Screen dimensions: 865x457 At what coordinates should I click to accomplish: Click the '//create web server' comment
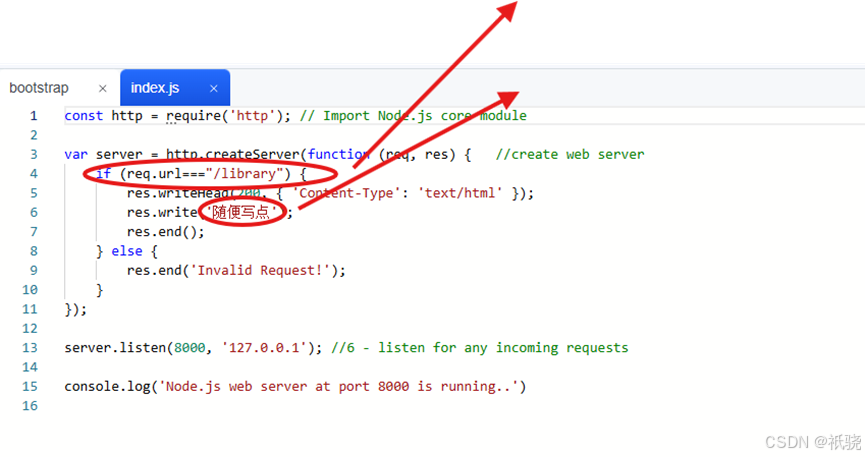pyautogui.click(x=570, y=155)
